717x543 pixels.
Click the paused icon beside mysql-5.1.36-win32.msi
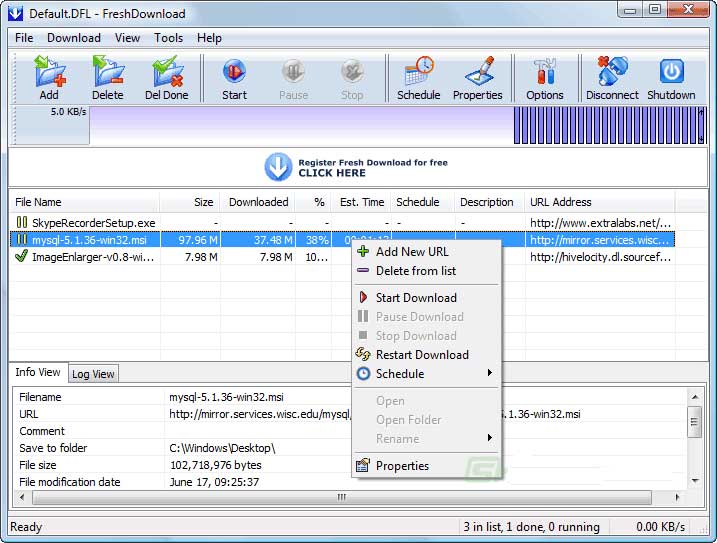point(21,239)
